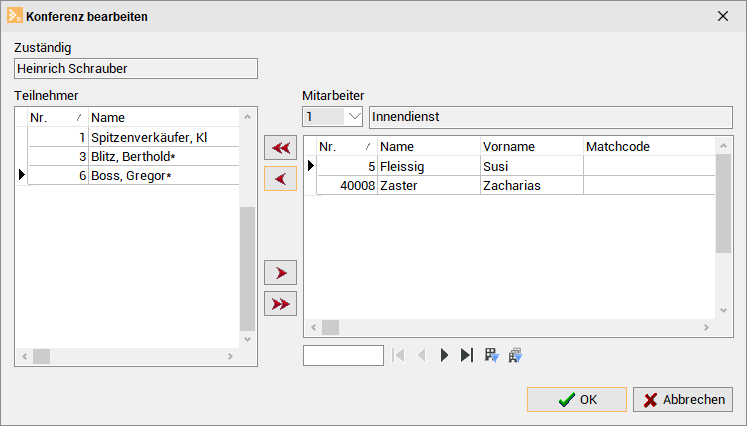Screen dimensions: 747x426
Task: Open the table filter icon below Mitarbeiter grid
Action: pyautogui.click(x=491, y=355)
